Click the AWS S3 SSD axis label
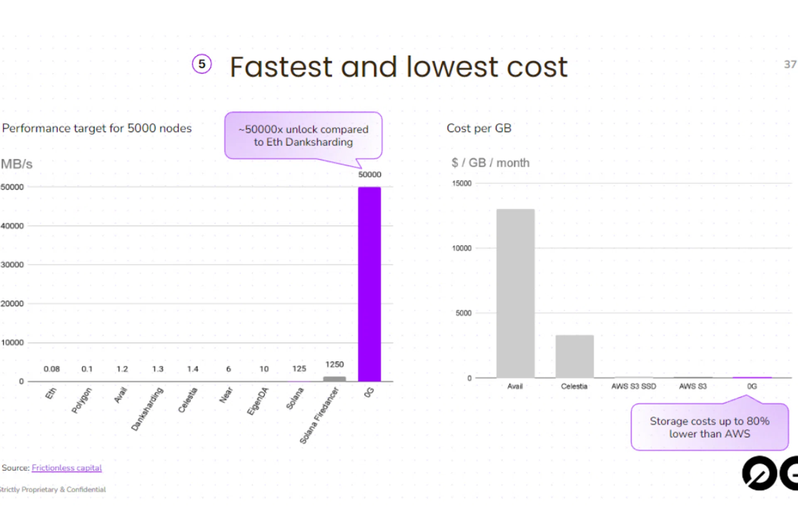Image resolution: width=798 pixels, height=532 pixels. tap(633, 386)
